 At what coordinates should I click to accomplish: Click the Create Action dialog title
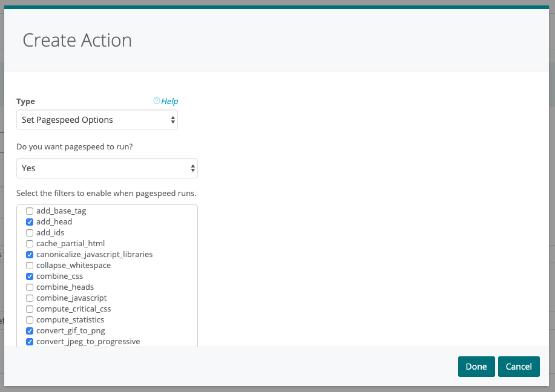77,41
